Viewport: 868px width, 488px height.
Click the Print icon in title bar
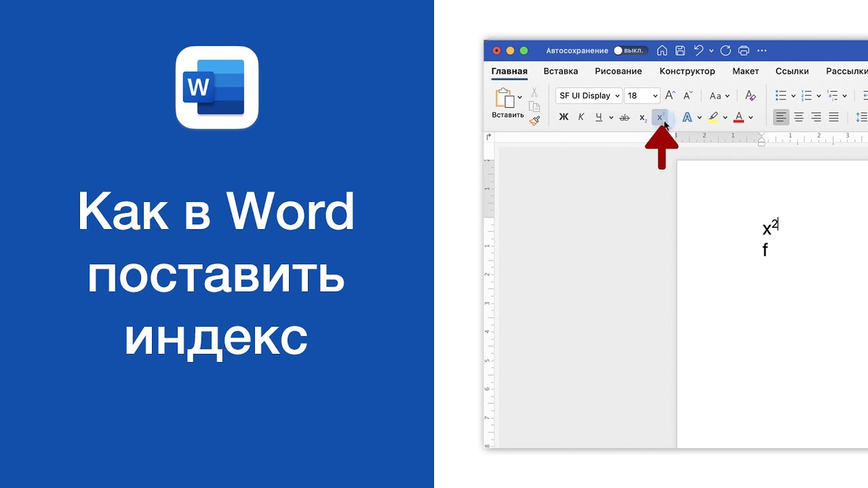[743, 51]
